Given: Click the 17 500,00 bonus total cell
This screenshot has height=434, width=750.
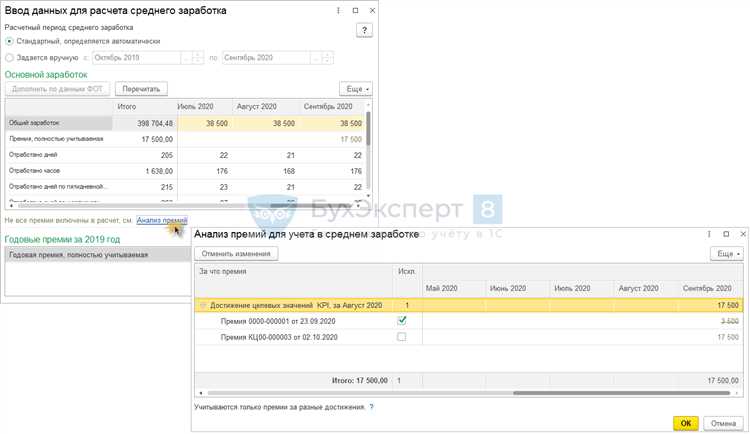Looking at the screenshot, I should click(145, 139).
